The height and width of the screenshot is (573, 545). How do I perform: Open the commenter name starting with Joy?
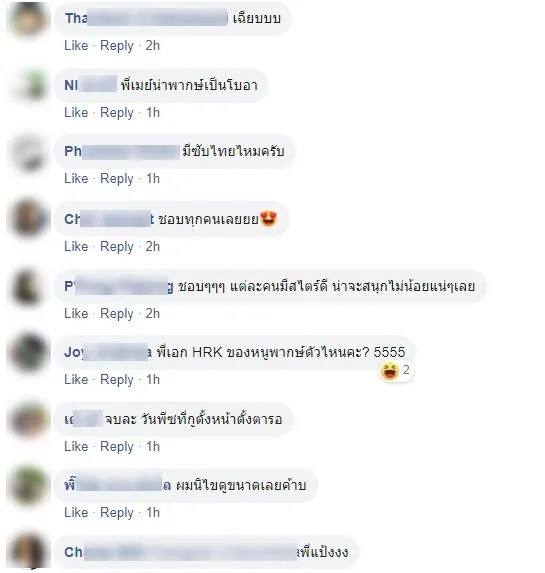tap(108, 353)
